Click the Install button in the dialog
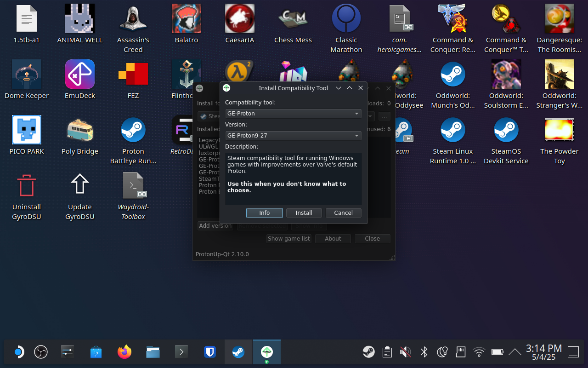 [x=304, y=213]
